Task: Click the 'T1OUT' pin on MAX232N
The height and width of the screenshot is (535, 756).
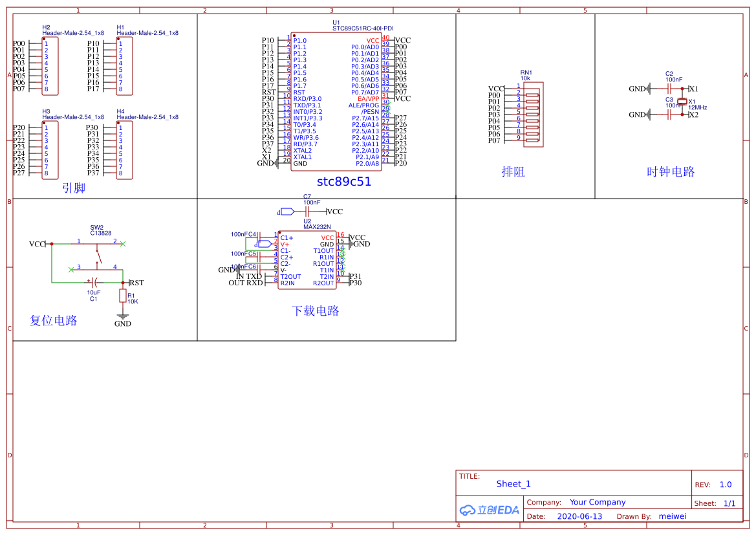Action: [x=323, y=251]
